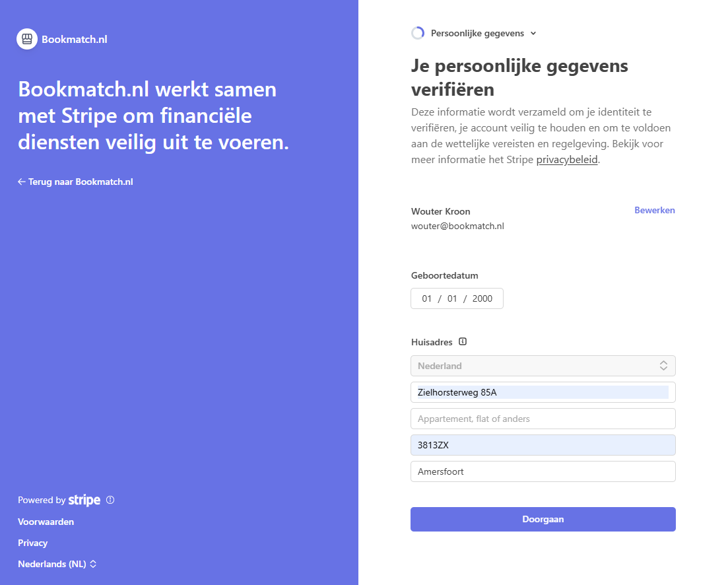728x585 pixels.
Task: Click the back arrow to Bookmatch.nl
Action: (22, 182)
